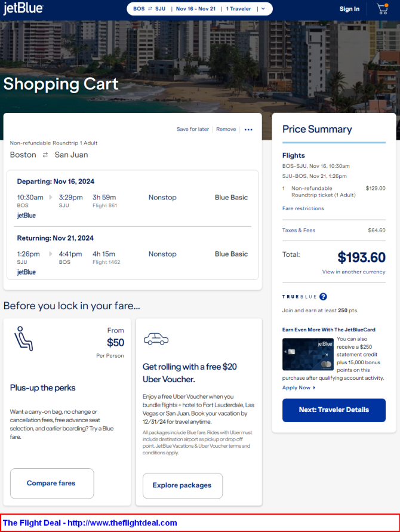Open Fare restrictions link
Screen dimensions: 400x532
tap(303, 208)
